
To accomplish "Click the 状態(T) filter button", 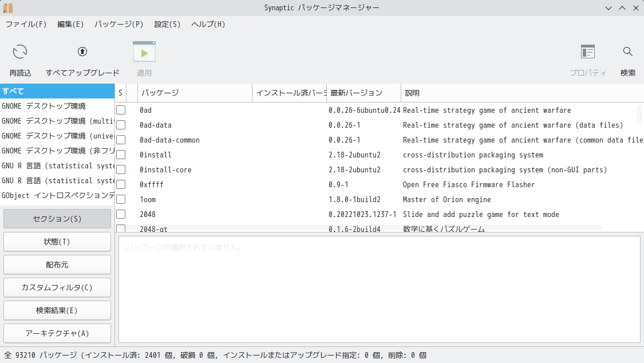I will [x=57, y=242].
